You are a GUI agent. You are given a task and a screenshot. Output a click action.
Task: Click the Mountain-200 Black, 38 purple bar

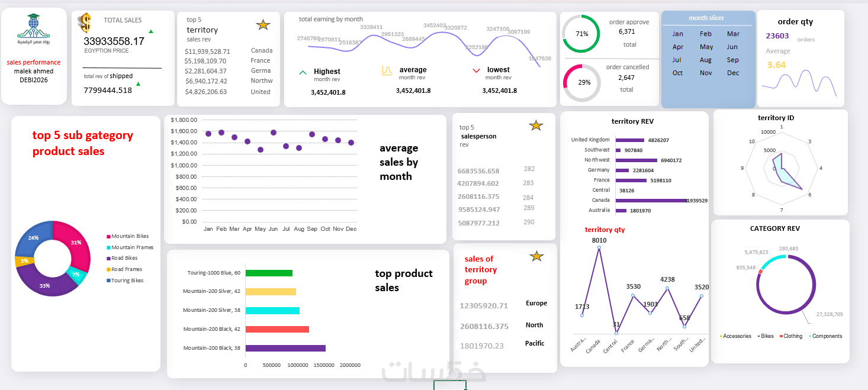(x=285, y=349)
